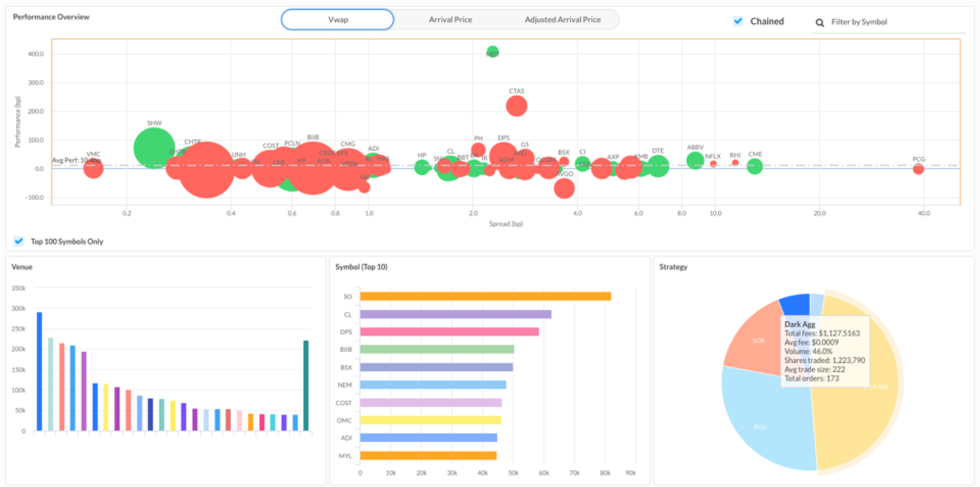Toggle Top 100 Symbols Only checkbox
The width and height of the screenshot is (980, 487).
coord(19,241)
